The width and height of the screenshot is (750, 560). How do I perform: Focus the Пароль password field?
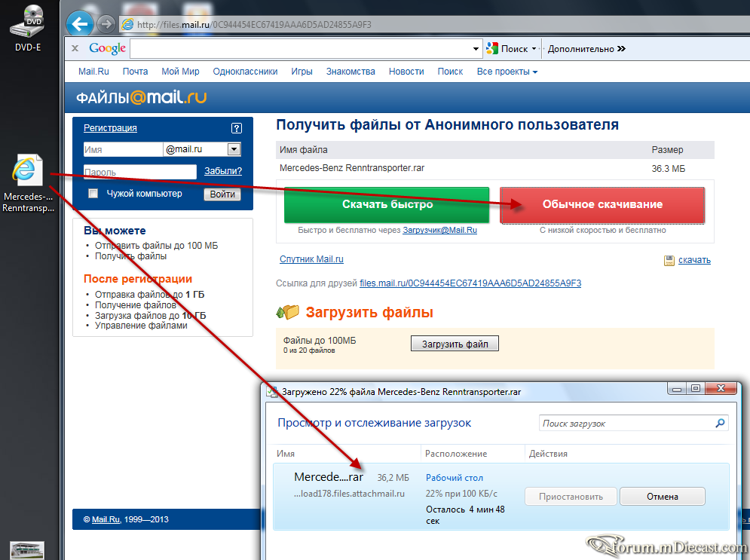[x=139, y=172]
